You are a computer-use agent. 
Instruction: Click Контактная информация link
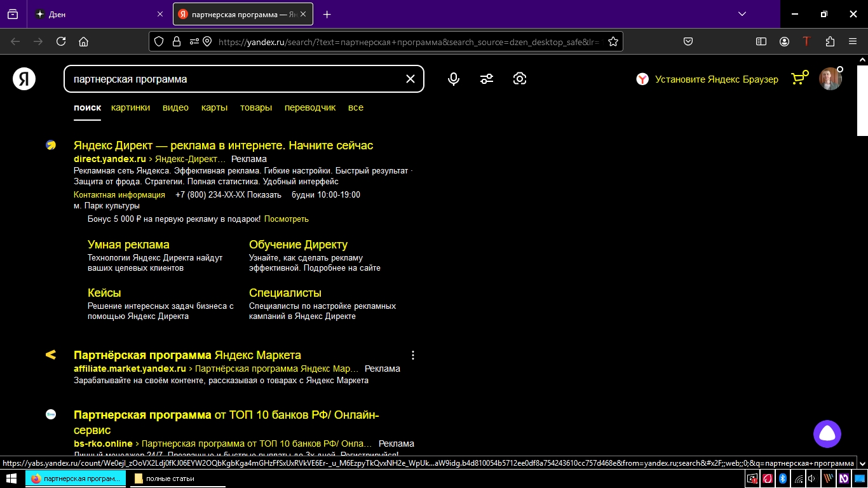pyautogui.click(x=119, y=195)
